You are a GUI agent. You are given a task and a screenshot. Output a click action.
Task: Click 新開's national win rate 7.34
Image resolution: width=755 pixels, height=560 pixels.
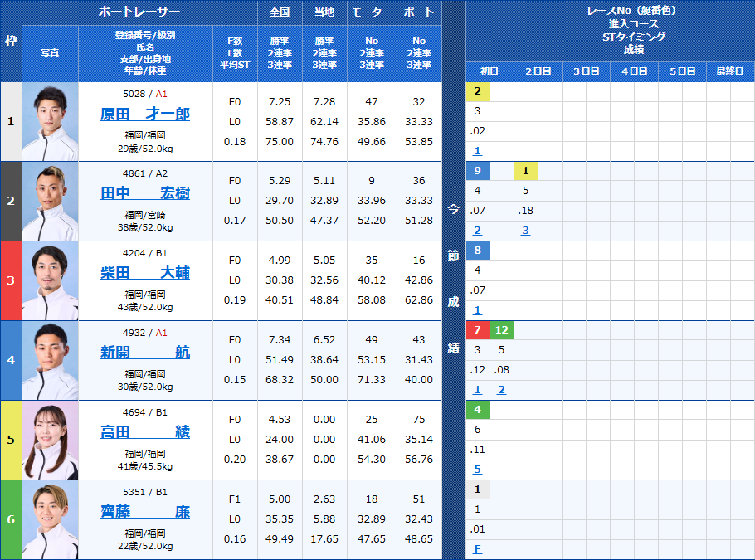coord(280,340)
